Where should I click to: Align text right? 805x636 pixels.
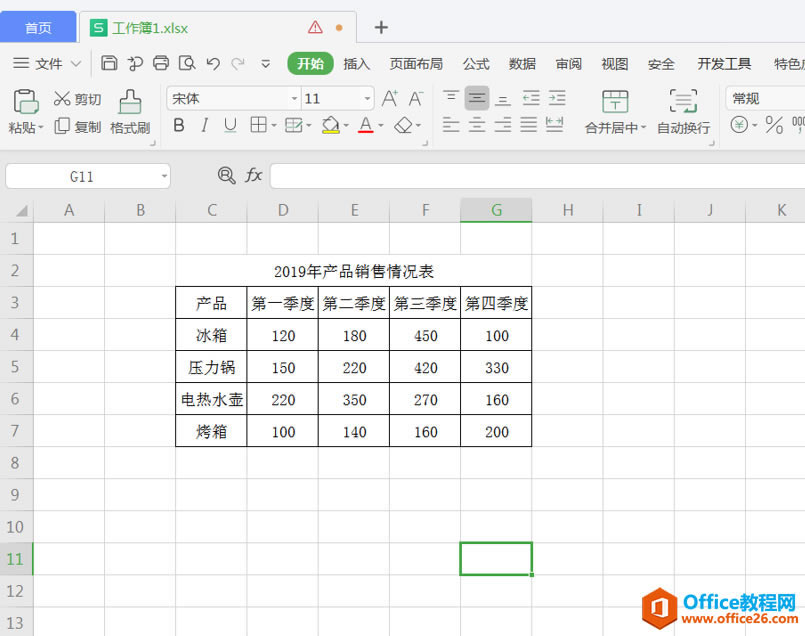503,125
